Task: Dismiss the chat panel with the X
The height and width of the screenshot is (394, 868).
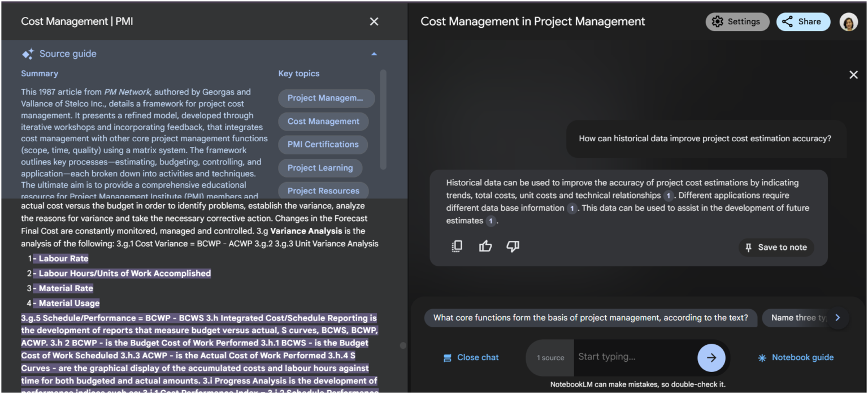Action: pos(853,74)
